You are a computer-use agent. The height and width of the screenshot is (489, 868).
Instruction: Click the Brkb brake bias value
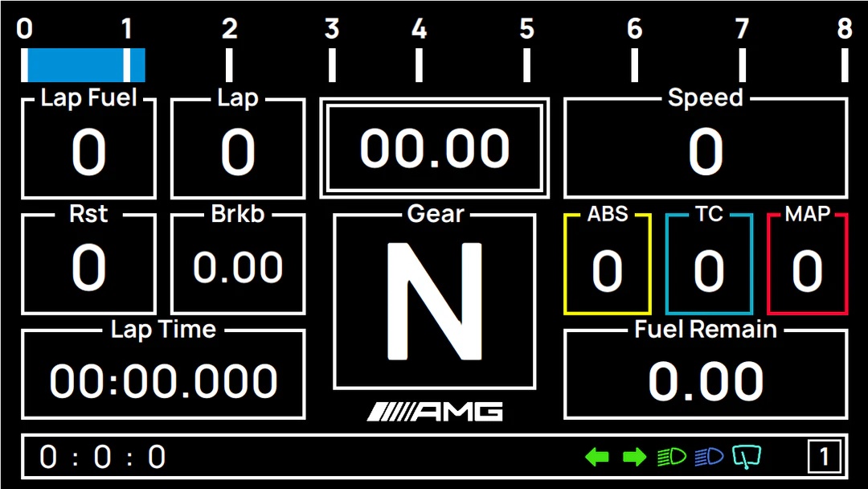pyautogui.click(x=238, y=265)
